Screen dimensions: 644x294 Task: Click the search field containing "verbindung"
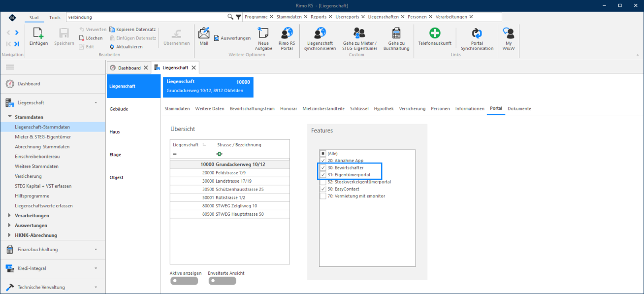click(146, 17)
